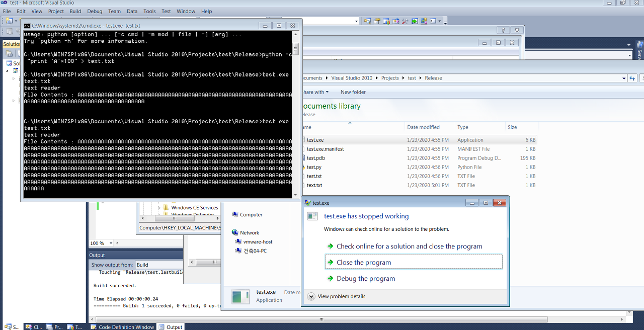644x330 pixels.
Task: Click the New Project toolbar icon
Action: pos(9,21)
